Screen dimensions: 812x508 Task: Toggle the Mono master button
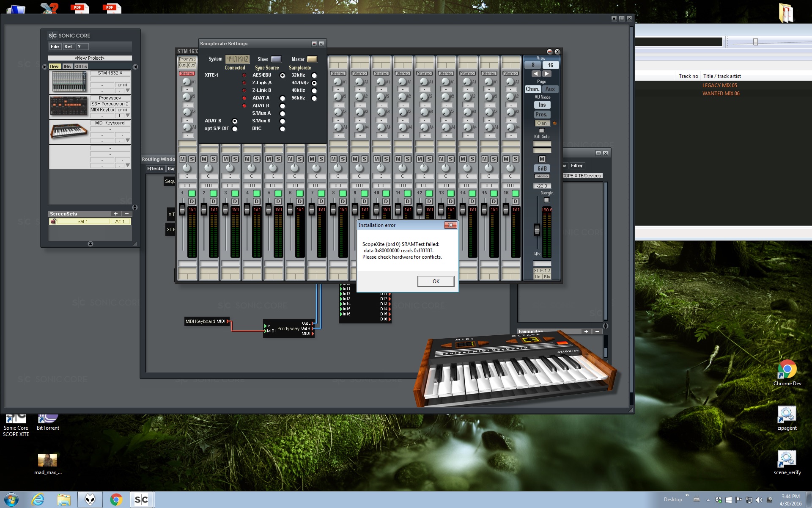pyautogui.click(x=542, y=176)
